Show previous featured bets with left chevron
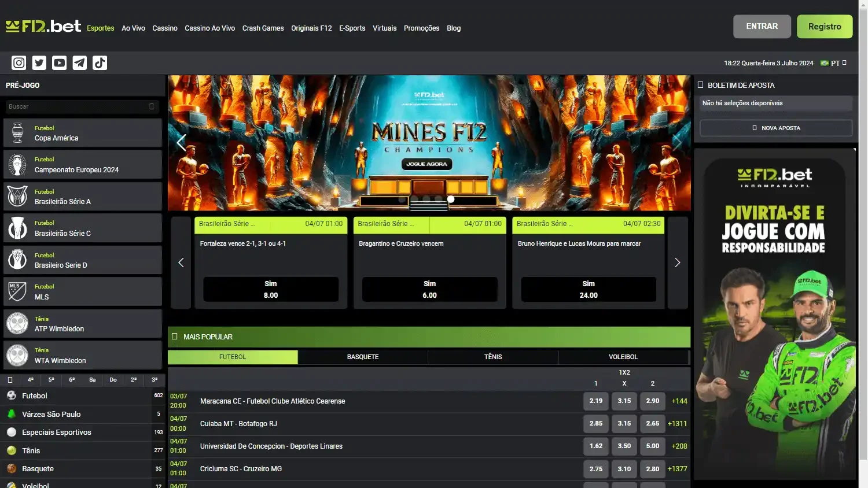The image size is (868, 488). (181, 263)
